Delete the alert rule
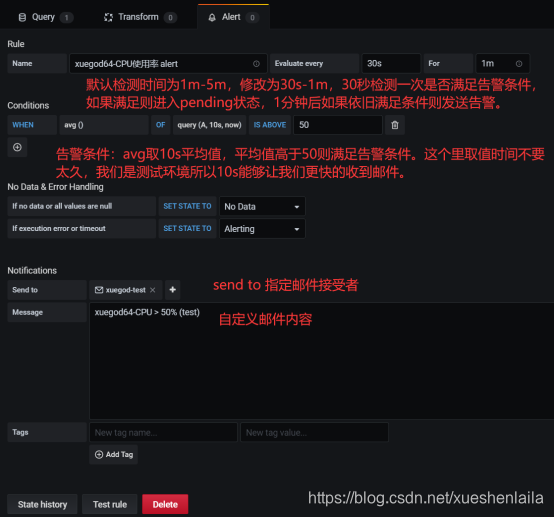The width and height of the screenshot is (554, 517). [x=165, y=504]
